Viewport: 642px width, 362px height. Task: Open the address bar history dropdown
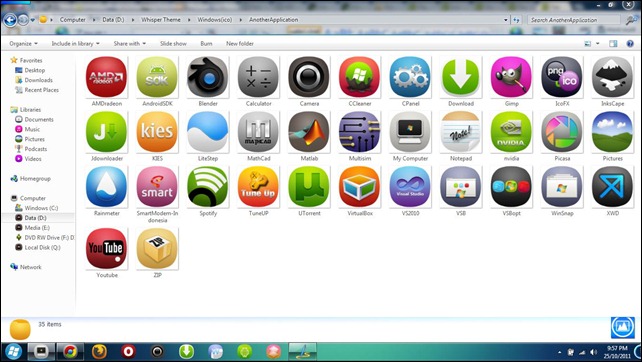tap(506, 20)
